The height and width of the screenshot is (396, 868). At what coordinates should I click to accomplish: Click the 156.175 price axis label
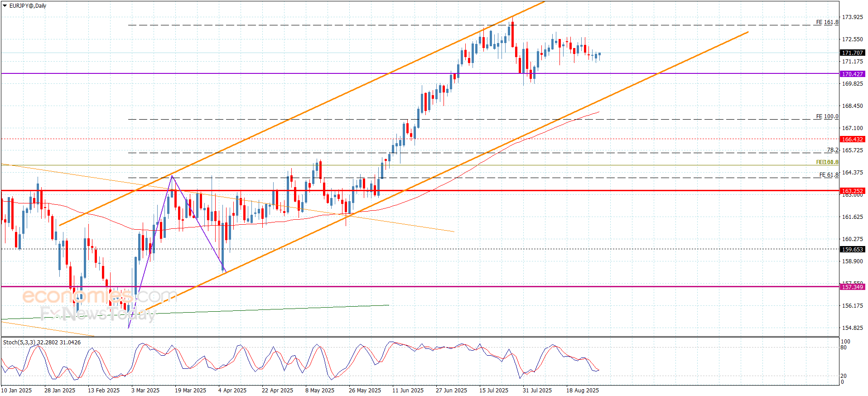coord(852,306)
